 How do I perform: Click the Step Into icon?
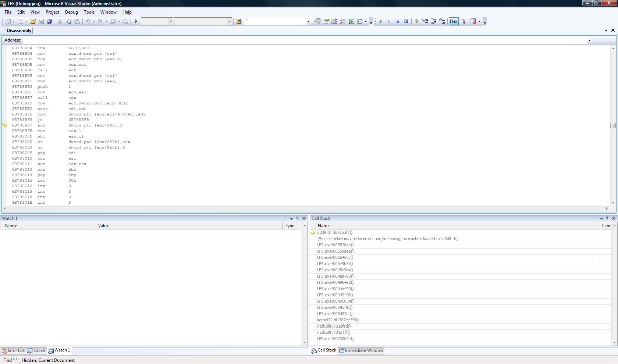click(x=425, y=21)
